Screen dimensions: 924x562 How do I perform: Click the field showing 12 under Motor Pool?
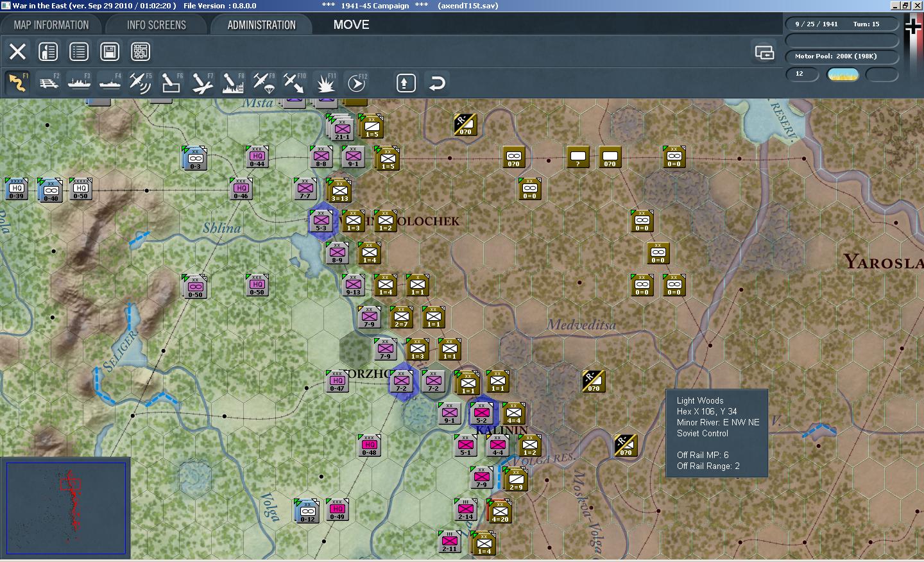click(x=803, y=74)
